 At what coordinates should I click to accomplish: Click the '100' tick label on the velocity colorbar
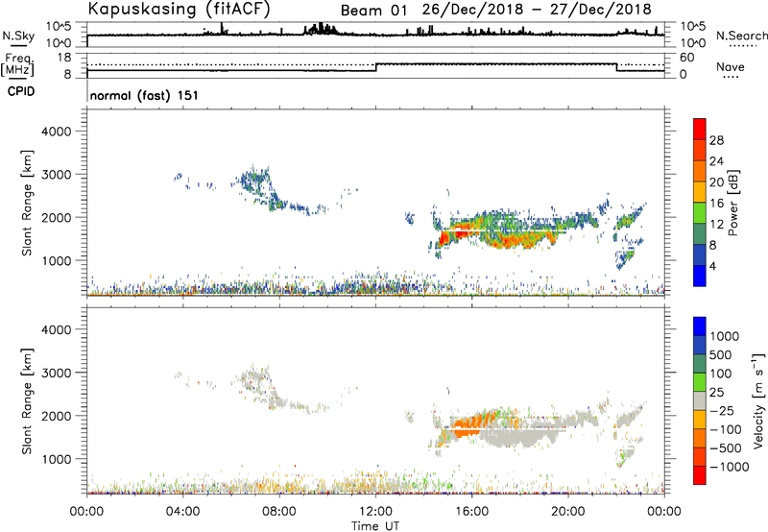(x=721, y=374)
